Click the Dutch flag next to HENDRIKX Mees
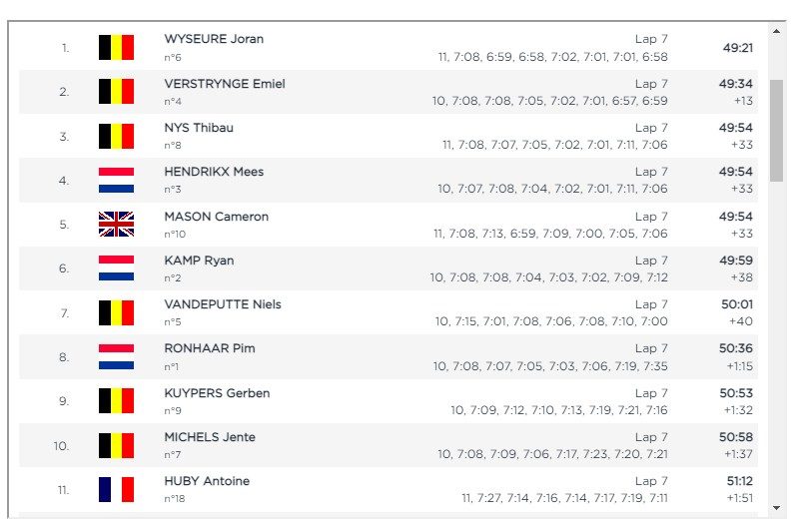This screenshot has height=532, width=799. [116, 181]
